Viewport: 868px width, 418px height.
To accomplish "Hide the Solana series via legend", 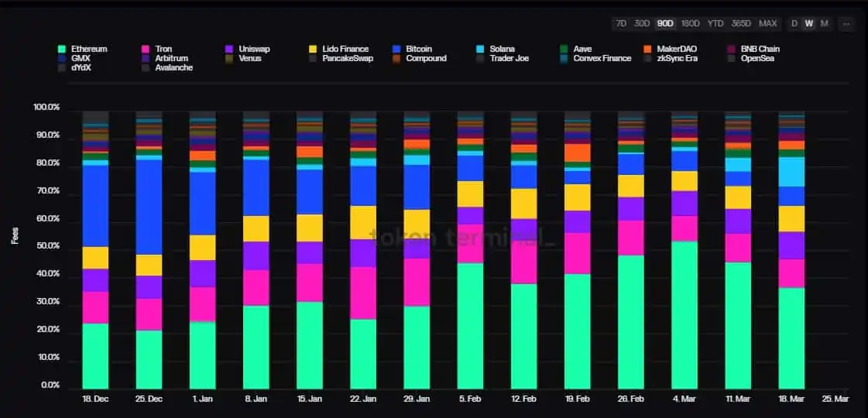I will coord(495,49).
